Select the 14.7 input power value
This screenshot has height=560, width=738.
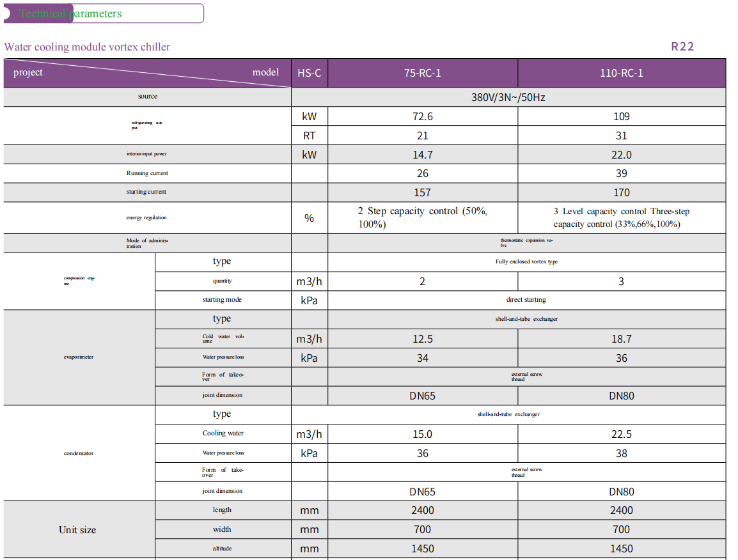coord(422,155)
